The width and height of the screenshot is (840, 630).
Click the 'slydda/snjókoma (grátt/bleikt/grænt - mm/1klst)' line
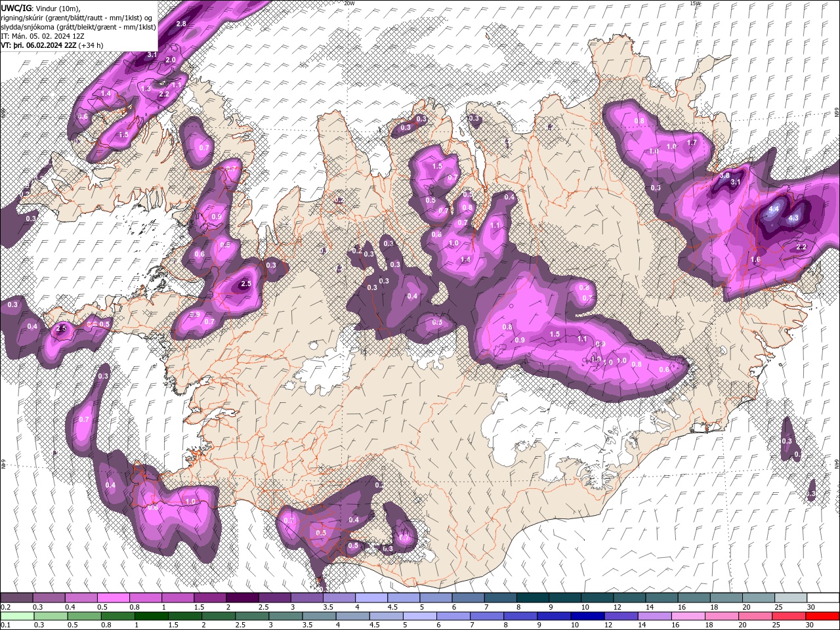click(x=78, y=27)
